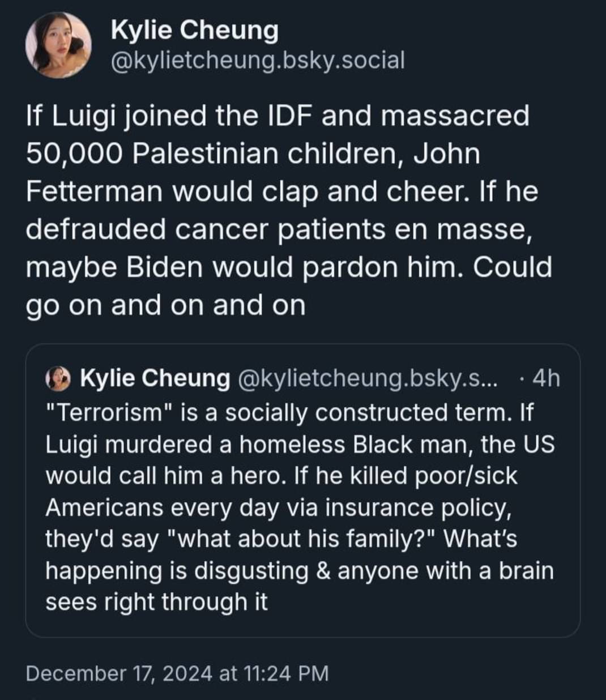606x700 pixels.
Task: Select quoted post author name Kylie Cheung
Action: pyautogui.click(x=155, y=378)
